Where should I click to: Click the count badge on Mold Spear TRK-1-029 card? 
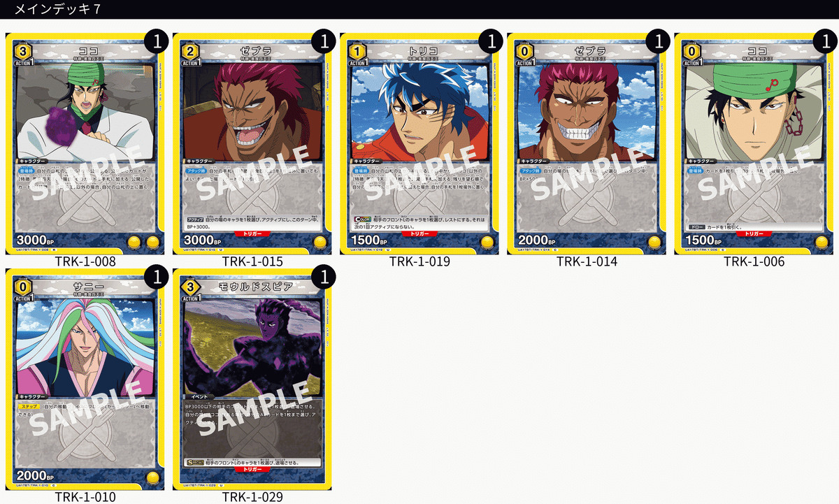pos(324,277)
